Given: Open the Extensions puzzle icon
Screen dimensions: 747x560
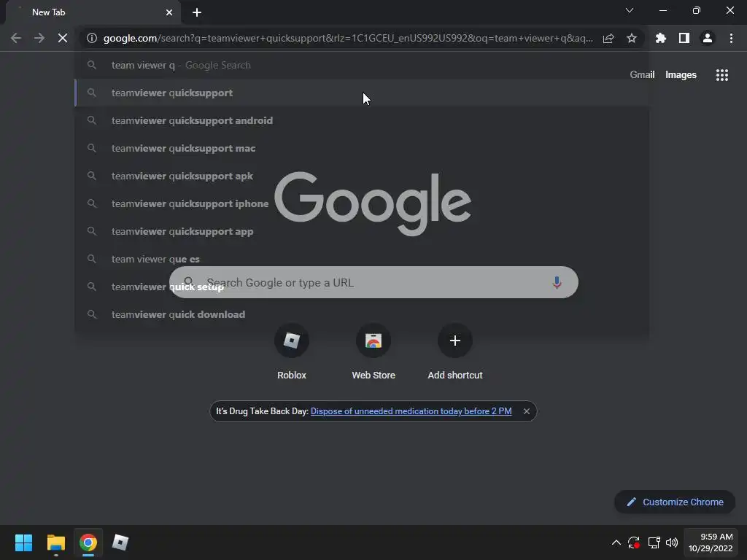Looking at the screenshot, I should point(661,38).
